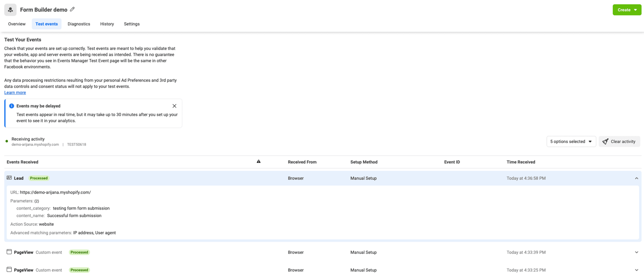Click the Setup Method column header
Image resolution: width=644 pixels, height=278 pixels.
[x=364, y=162]
